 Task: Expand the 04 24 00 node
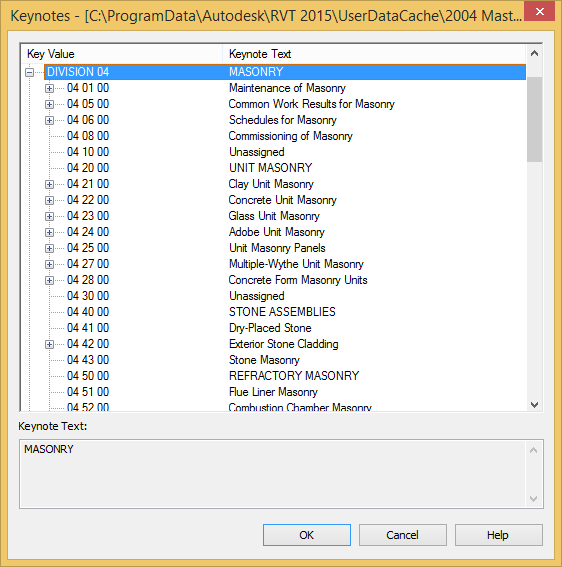pyautogui.click(x=50, y=232)
